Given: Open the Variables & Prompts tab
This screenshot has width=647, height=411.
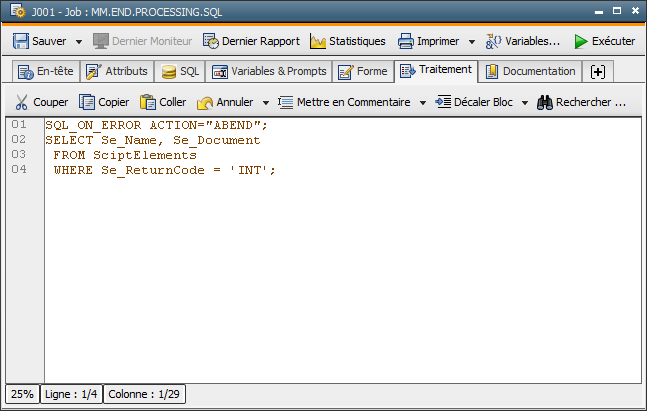Looking at the screenshot, I should (269, 72).
